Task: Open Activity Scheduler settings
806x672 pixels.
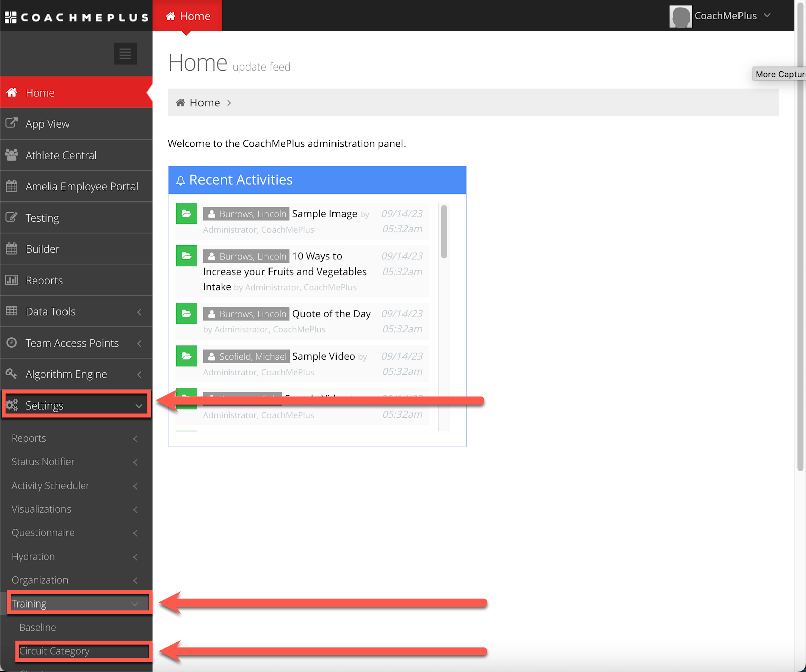Action: (76, 486)
